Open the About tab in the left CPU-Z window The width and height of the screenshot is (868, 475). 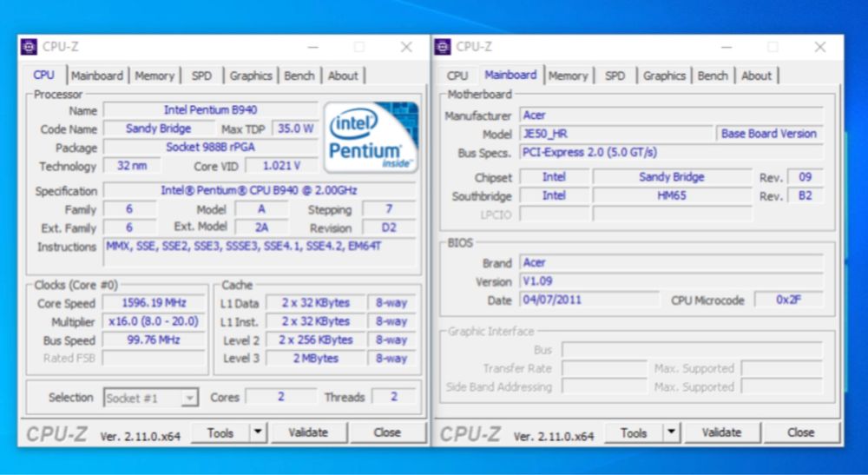(x=343, y=76)
